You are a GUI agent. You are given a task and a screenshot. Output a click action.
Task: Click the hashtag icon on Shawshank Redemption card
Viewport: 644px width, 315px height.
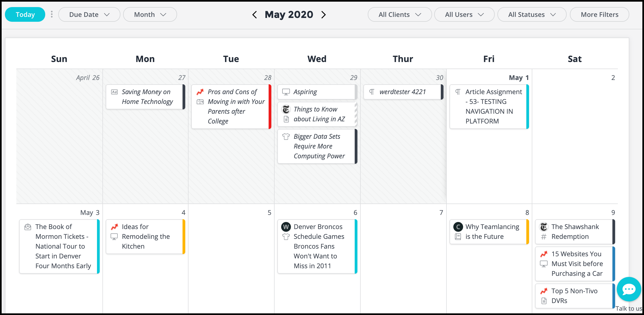544,237
